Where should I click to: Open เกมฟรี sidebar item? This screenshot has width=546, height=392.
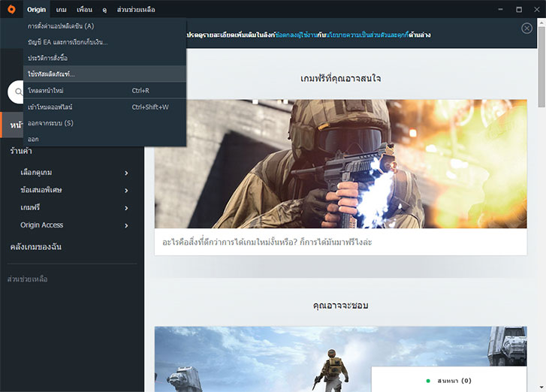pos(30,207)
